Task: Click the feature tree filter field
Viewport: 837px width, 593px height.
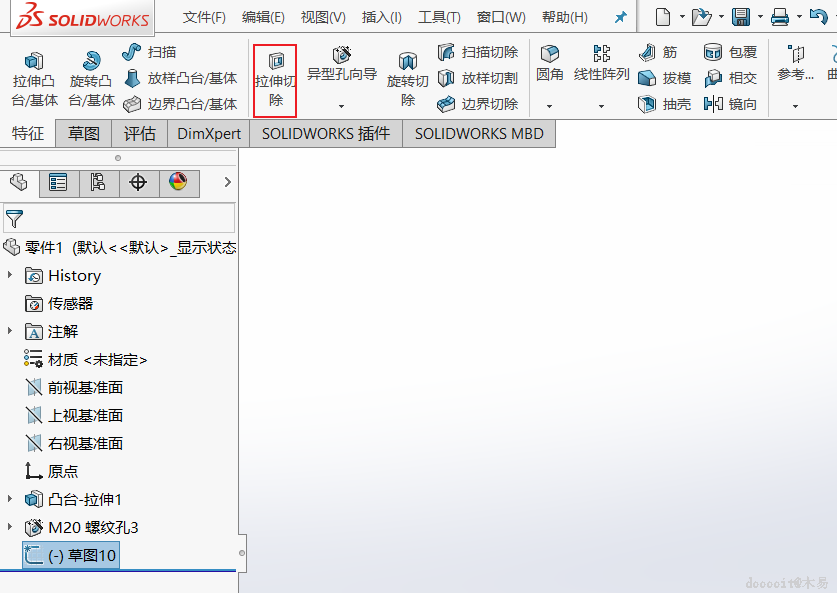Action: (119, 218)
